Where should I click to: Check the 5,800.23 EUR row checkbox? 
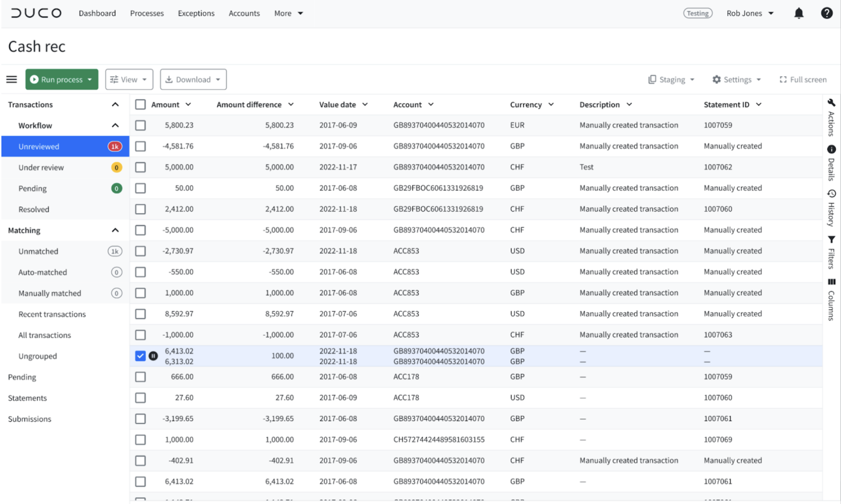tap(140, 125)
